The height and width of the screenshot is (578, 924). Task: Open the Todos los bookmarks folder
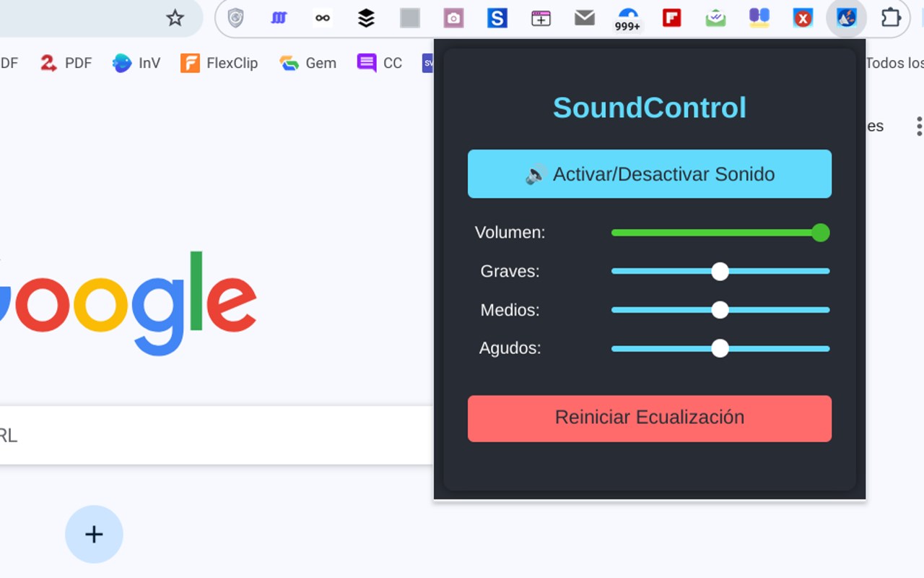[x=894, y=63]
